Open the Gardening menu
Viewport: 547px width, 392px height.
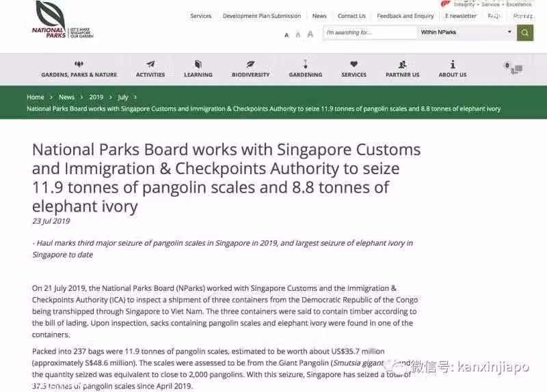tap(305, 74)
